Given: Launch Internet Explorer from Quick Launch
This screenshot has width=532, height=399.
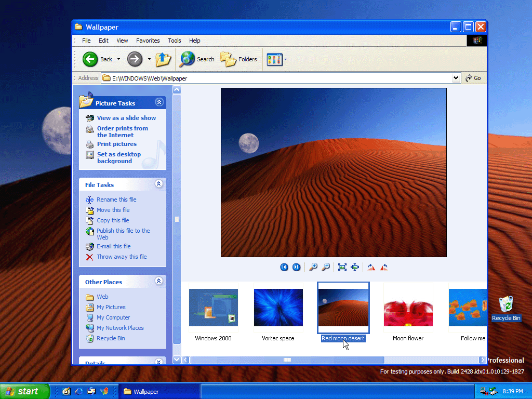Looking at the screenshot, I should pyautogui.click(x=79, y=391).
